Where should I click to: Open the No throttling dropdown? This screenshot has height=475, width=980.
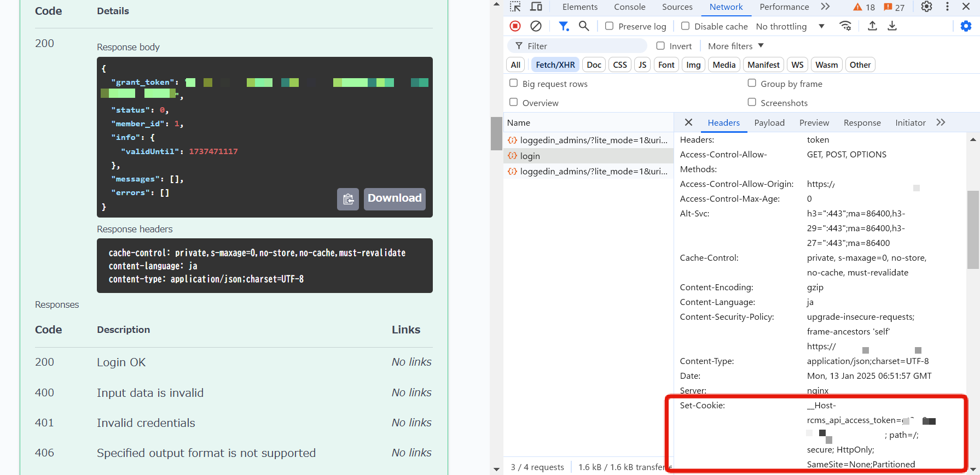[790, 26]
